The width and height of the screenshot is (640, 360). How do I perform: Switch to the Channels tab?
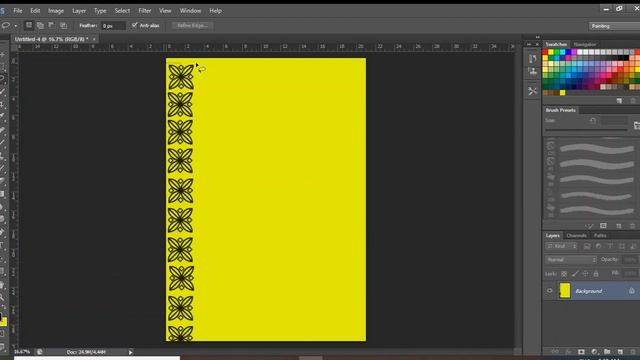pos(576,236)
